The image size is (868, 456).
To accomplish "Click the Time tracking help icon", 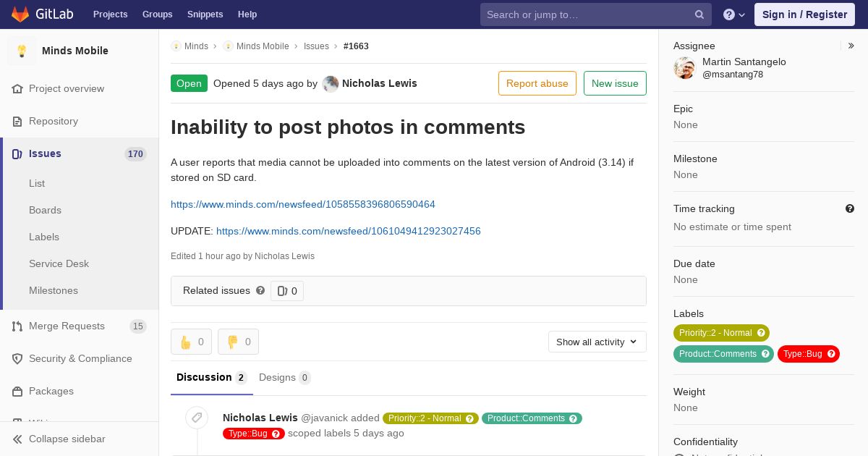I will tap(850, 208).
